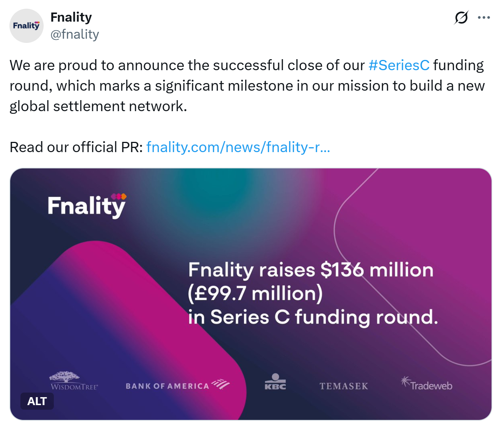Screen dimensions: 504x429
Task: Open the Grok slashed-circle icon
Action: pos(461,17)
